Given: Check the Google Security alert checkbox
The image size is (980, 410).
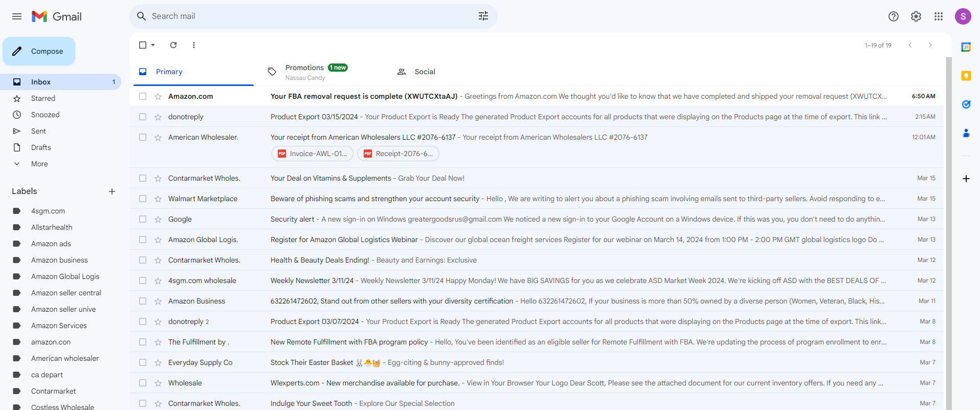Looking at the screenshot, I should [143, 219].
